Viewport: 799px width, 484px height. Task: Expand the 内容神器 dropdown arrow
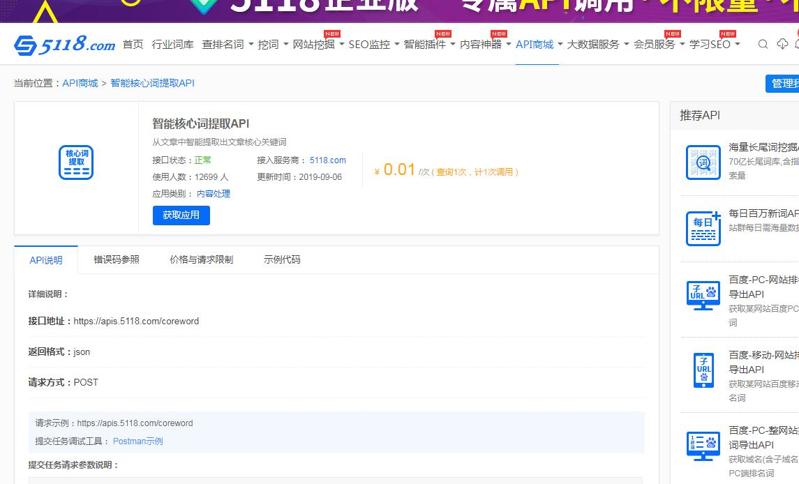[x=508, y=44]
